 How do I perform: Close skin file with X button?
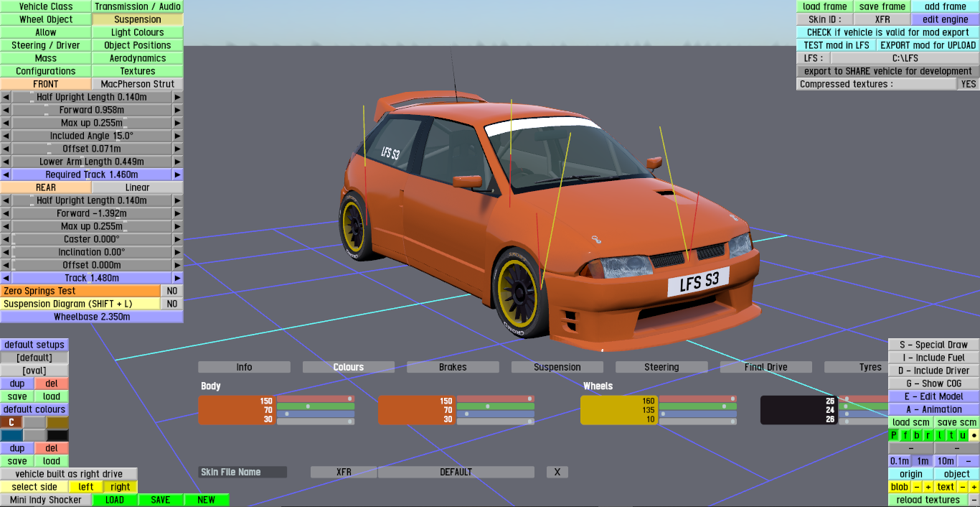tap(557, 472)
